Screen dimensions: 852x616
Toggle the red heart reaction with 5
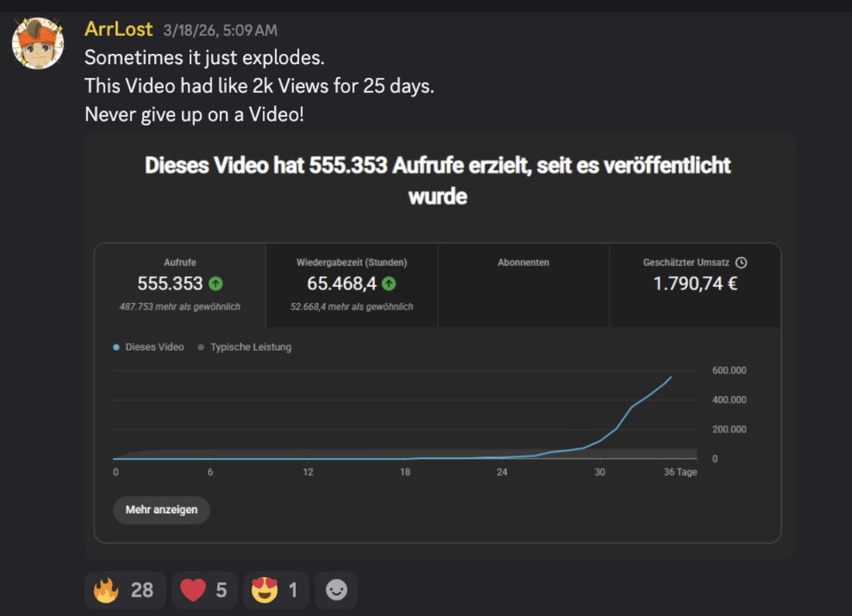click(204, 590)
